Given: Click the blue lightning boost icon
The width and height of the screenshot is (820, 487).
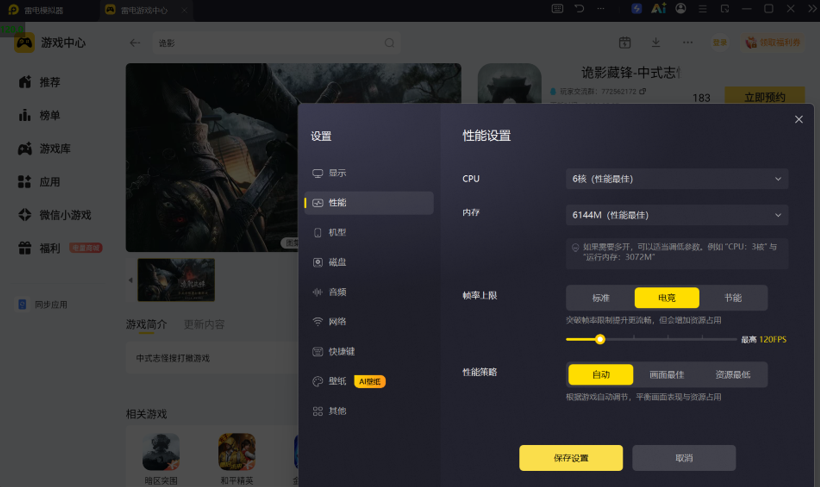Looking at the screenshot, I should [636, 8].
